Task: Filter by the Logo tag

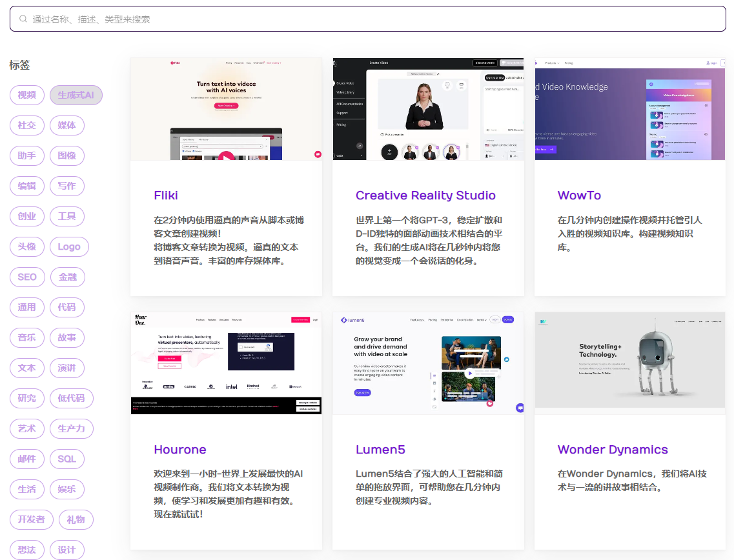Action: 69,247
